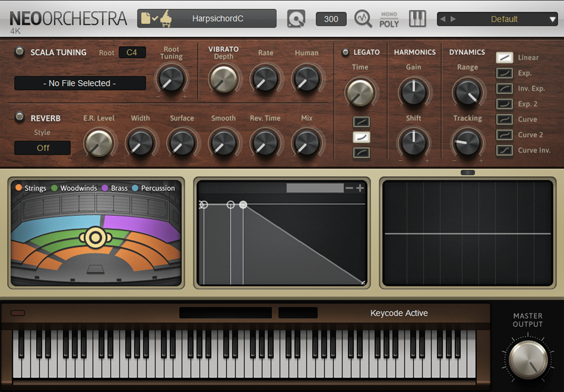
Task: Open the Default preset dropdown arrow
Action: coord(552,19)
